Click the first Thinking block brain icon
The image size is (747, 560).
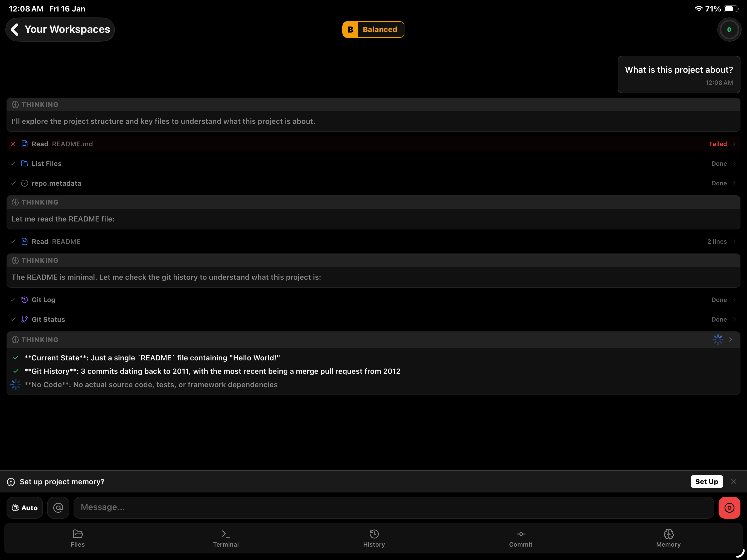pyautogui.click(x=15, y=104)
